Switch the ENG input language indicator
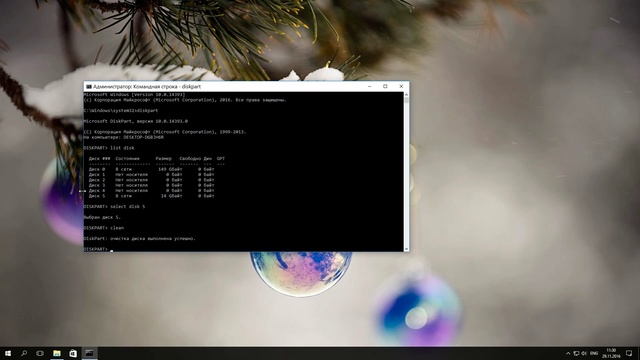This screenshot has width=640, height=360. (x=594, y=353)
